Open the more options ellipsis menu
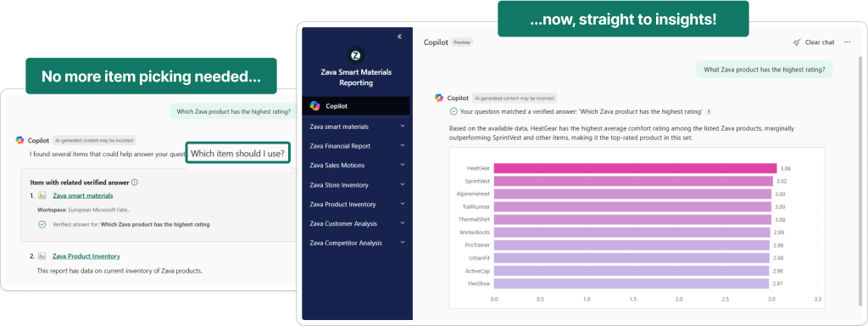 coord(847,42)
